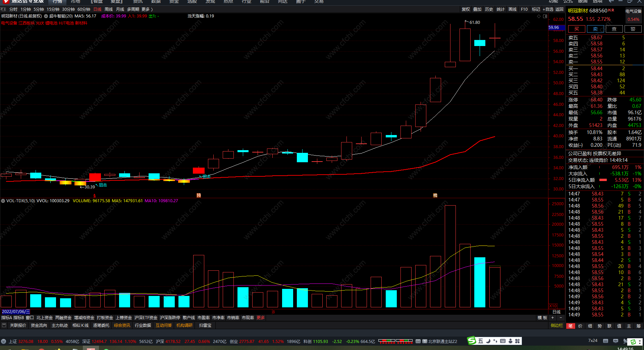
Task: Select the 指标A indicator group
Action: [x=6, y=318]
